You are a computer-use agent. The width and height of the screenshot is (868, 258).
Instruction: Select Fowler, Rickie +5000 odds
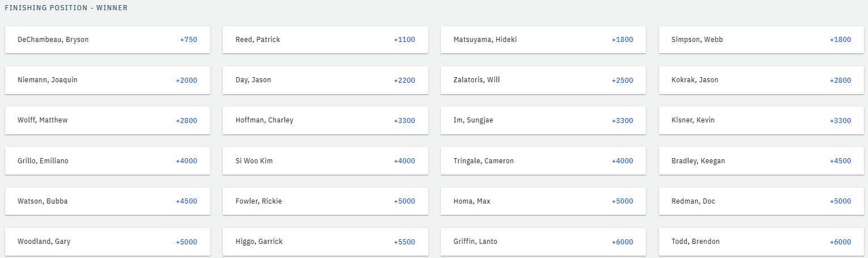tap(325, 201)
